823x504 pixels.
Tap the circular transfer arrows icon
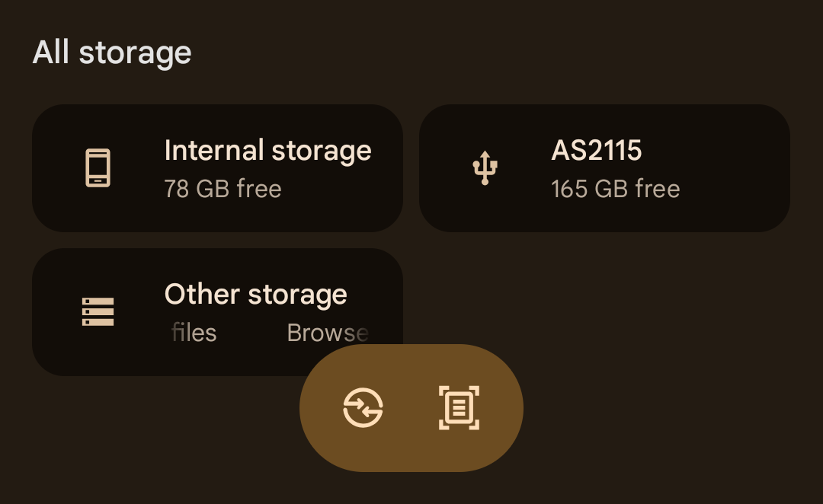point(363,408)
